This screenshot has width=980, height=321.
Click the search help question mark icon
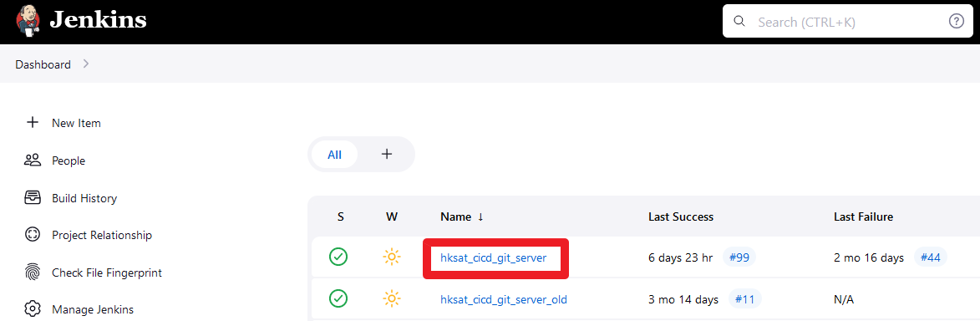[957, 21]
